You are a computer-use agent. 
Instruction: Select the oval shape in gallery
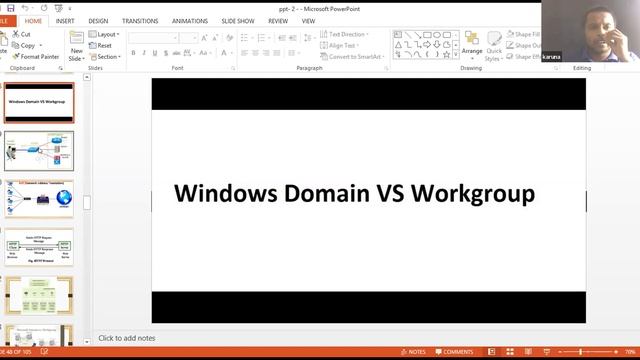[x=437, y=35]
